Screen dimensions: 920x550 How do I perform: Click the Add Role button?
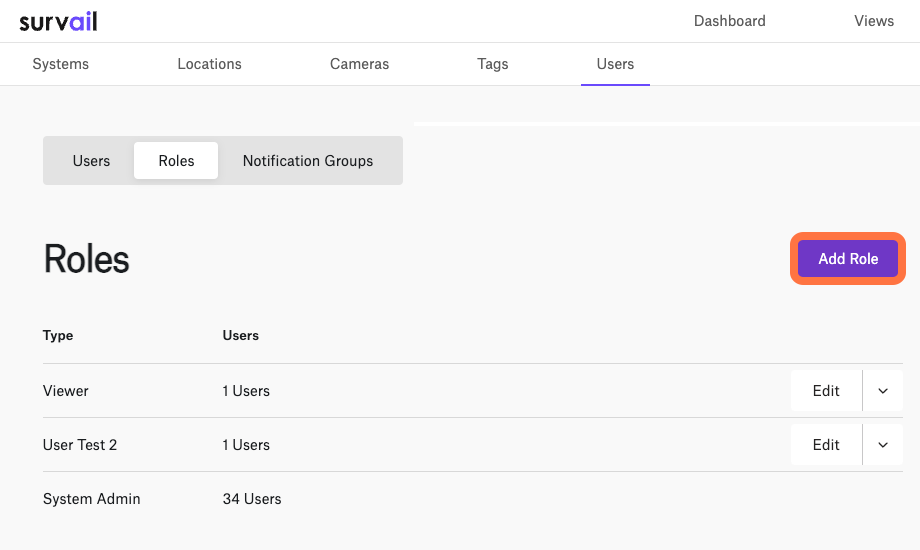click(x=848, y=259)
